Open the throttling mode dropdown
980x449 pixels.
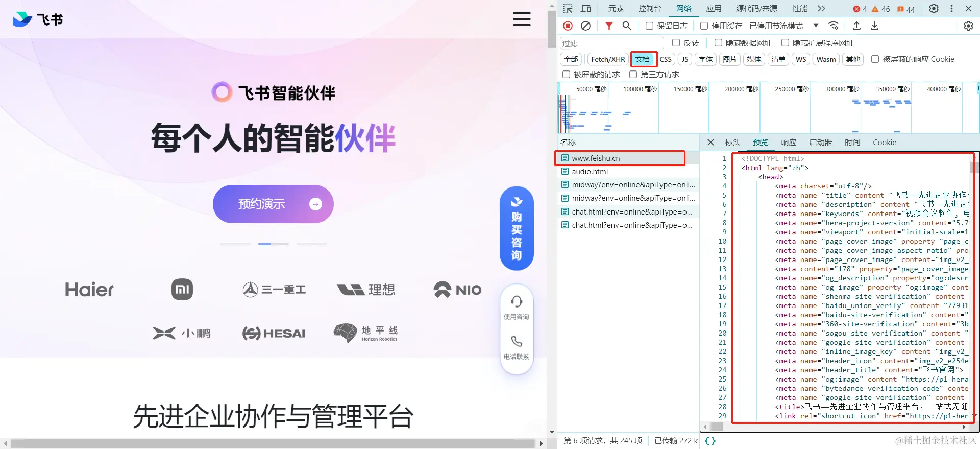coord(784,26)
